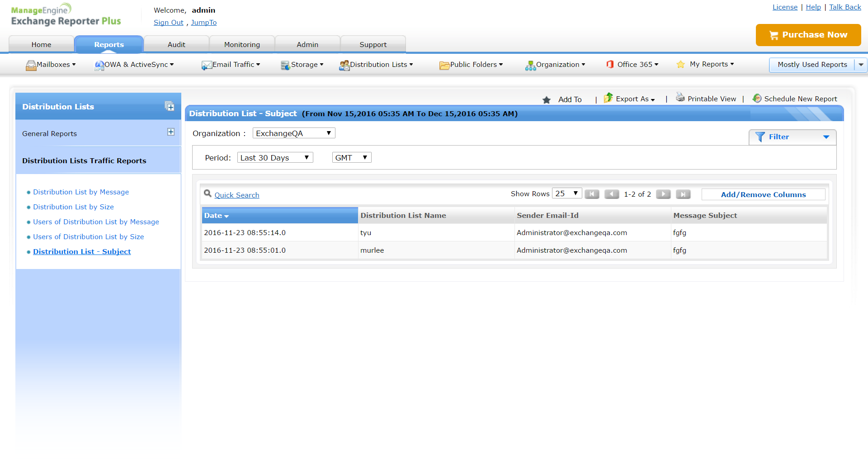The image size is (868, 467).
Task: Go to first page of results
Action: tap(592, 194)
